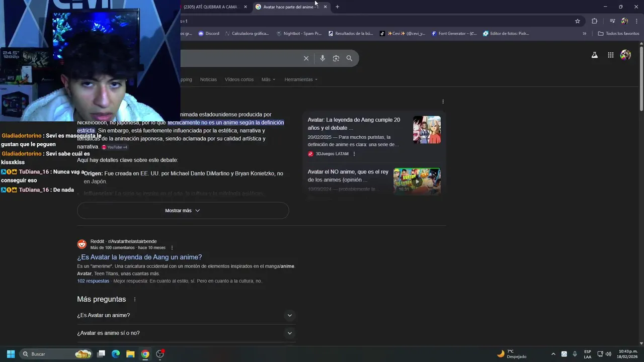This screenshot has height=362, width=644.
Task: Switch to the Videos cortos search tab
Action: pyautogui.click(x=239, y=79)
